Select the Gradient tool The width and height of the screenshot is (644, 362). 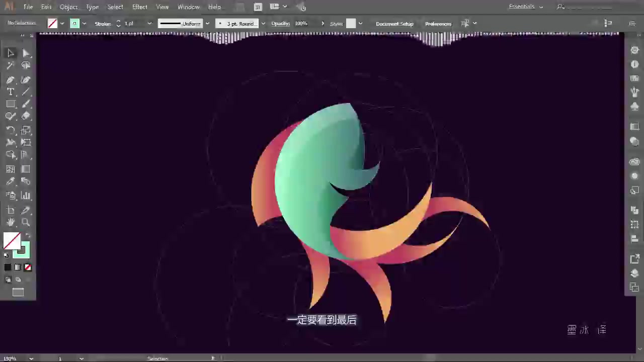click(26, 169)
